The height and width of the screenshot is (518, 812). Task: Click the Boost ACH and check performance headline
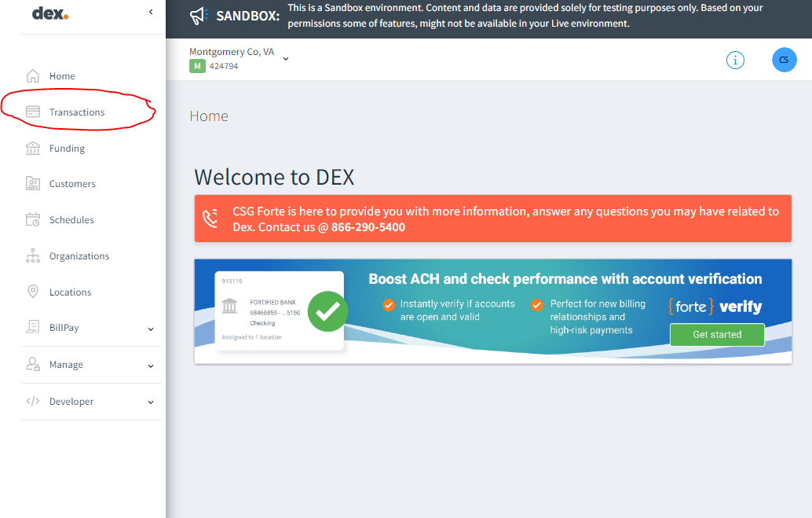pos(565,279)
